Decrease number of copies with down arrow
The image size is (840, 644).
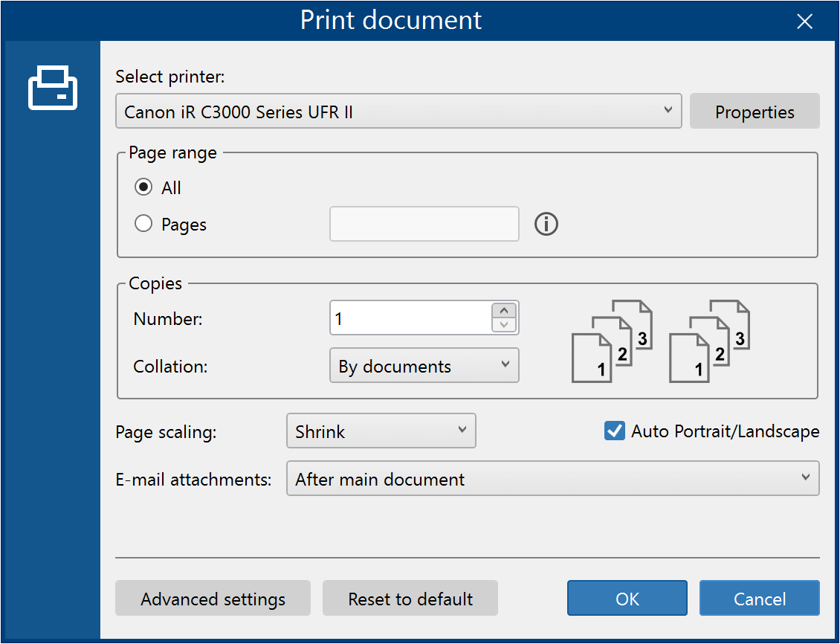point(503,325)
